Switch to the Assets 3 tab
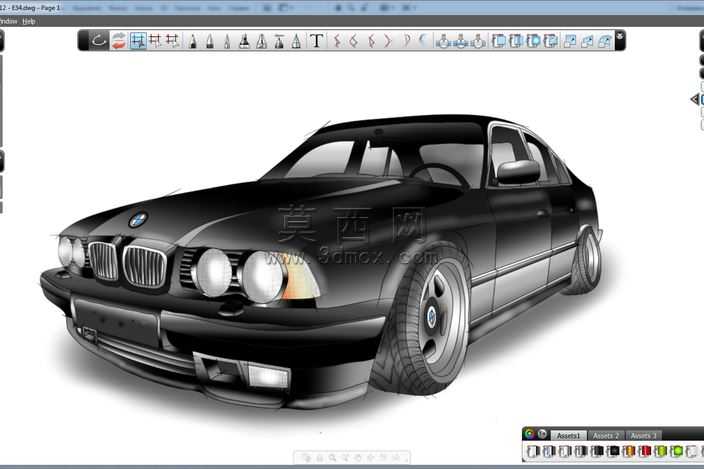The image size is (704, 469). [x=643, y=435]
